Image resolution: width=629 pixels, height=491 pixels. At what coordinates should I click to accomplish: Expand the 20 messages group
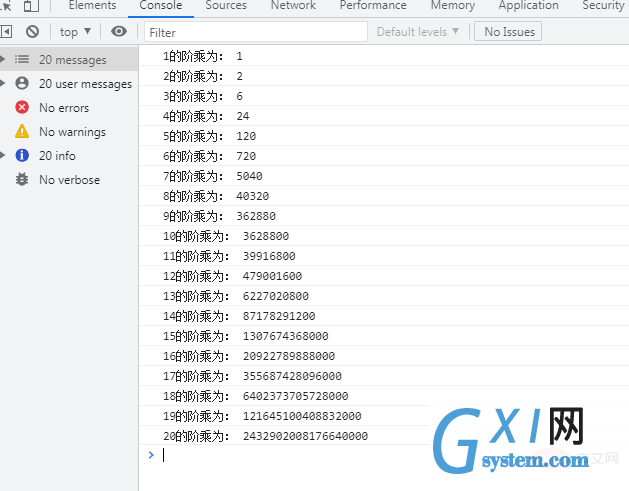pyautogui.click(x=2, y=59)
